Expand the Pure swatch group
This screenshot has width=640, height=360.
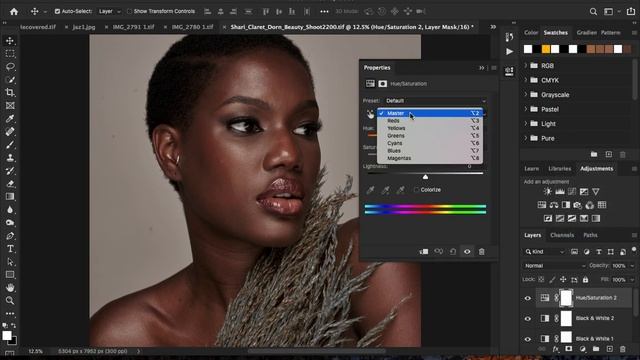click(526, 138)
